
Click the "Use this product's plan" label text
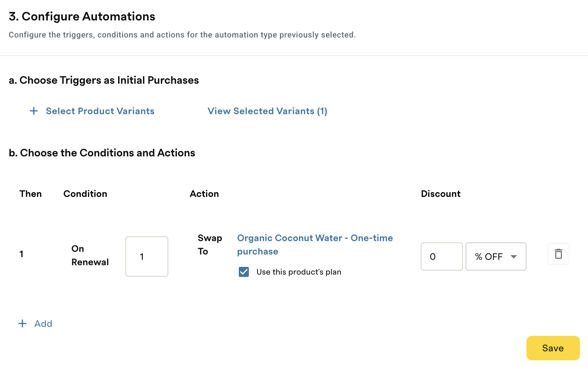[299, 272]
